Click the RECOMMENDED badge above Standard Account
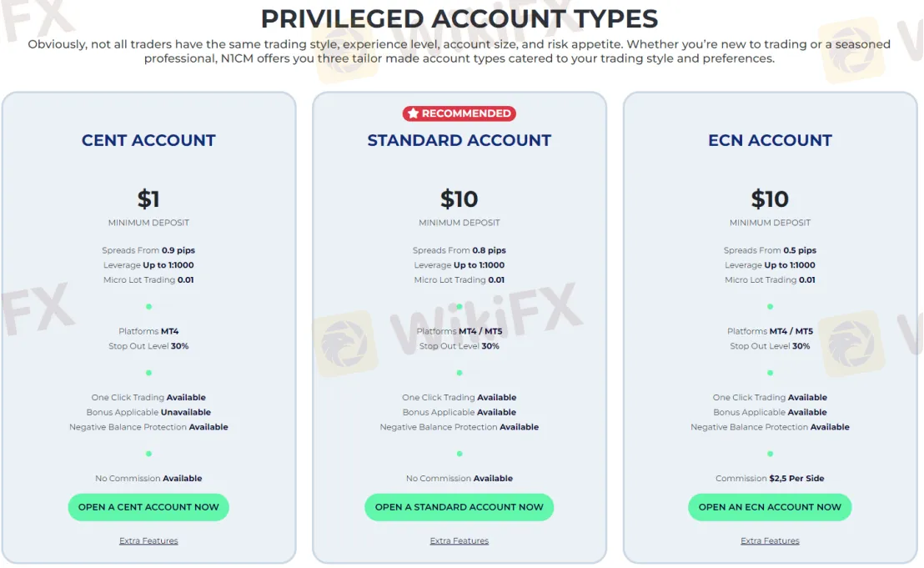 coord(459,113)
